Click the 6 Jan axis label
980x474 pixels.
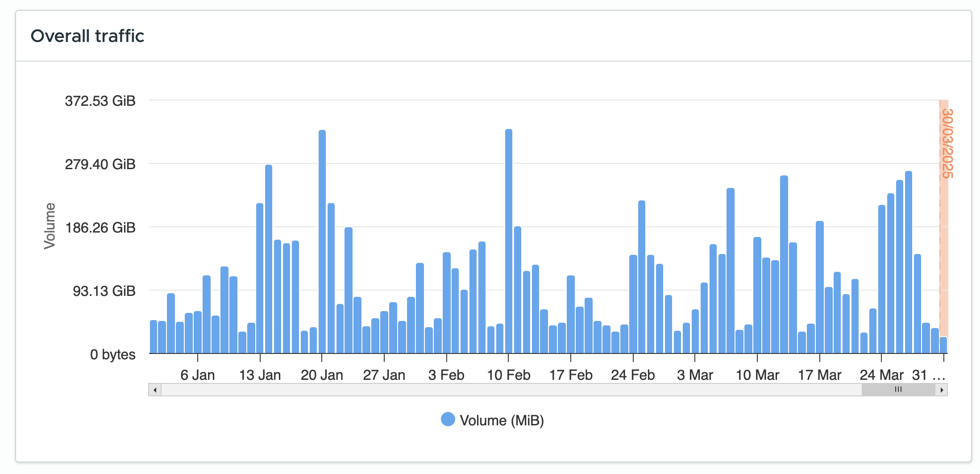click(197, 375)
